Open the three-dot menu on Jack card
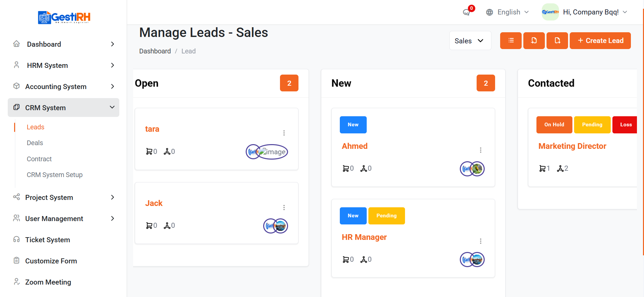The height and width of the screenshot is (297, 644). pos(284,208)
